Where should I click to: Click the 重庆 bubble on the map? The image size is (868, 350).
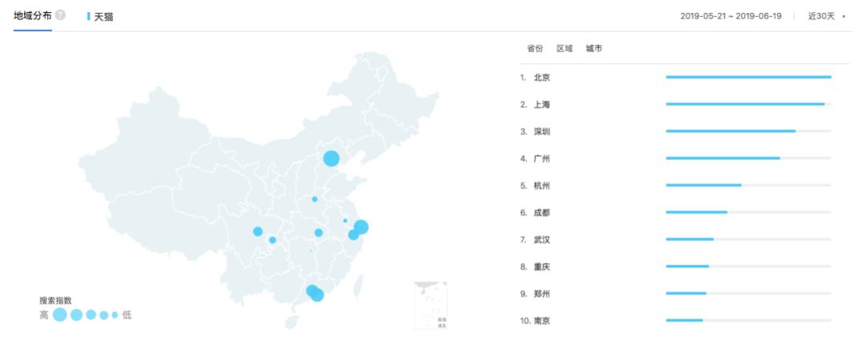(x=272, y=240)
